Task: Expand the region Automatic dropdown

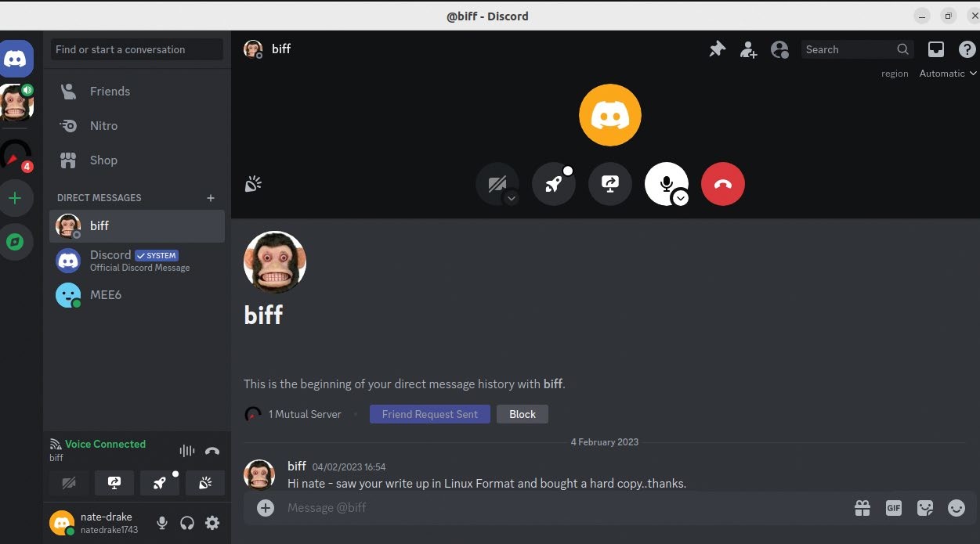Action: tap(948, 74)
